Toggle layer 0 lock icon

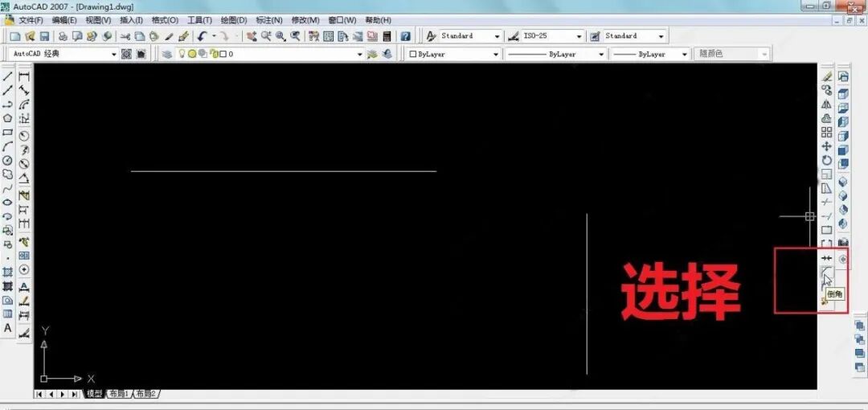point(213,55)
